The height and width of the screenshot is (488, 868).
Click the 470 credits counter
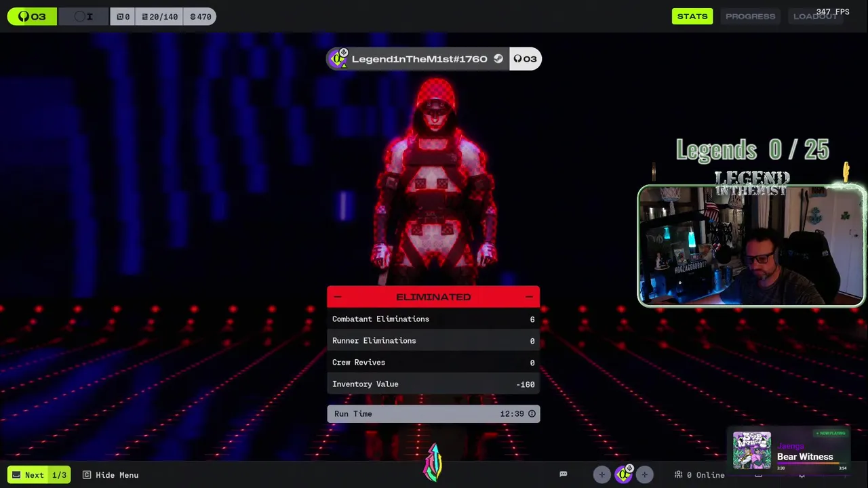(201, 16)
